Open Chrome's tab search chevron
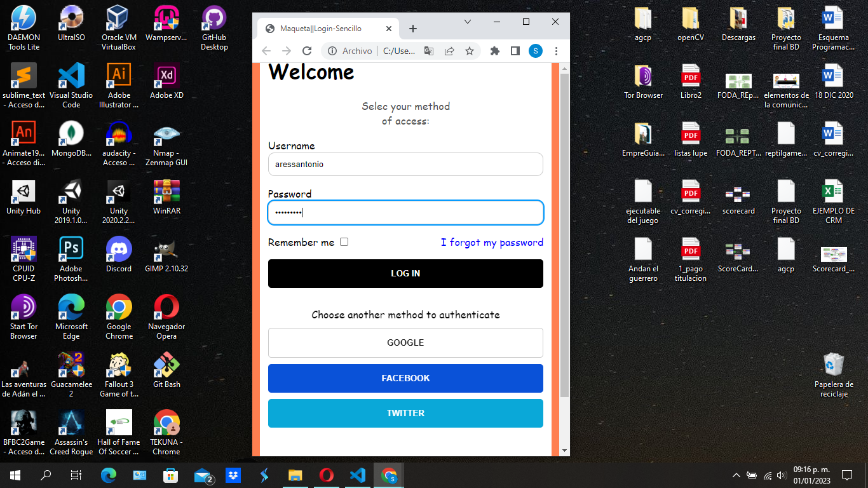Image resolution: width=868 pixels, height=488 pixels. coord(468,22)
